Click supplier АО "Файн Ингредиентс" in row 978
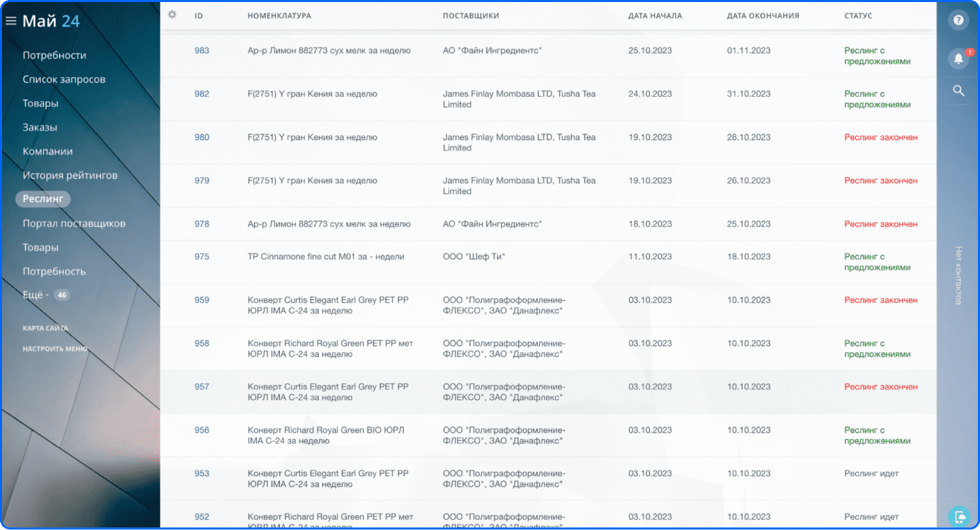Image resolution: width=980 pixels, height=530 pixels. click(492, 224)
